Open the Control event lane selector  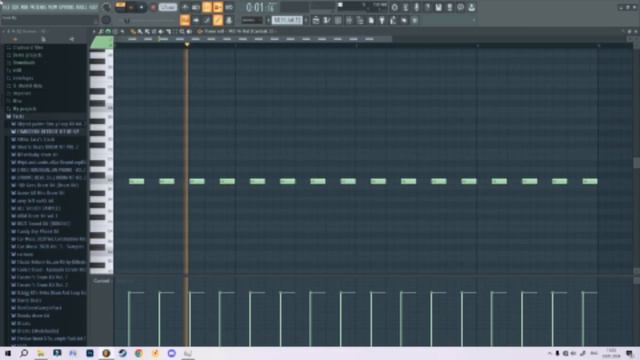(x=101, y=281)
